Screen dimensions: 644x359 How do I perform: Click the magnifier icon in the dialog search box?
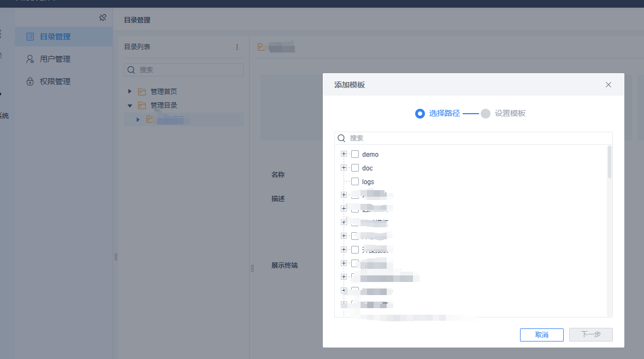pos(341,138)
